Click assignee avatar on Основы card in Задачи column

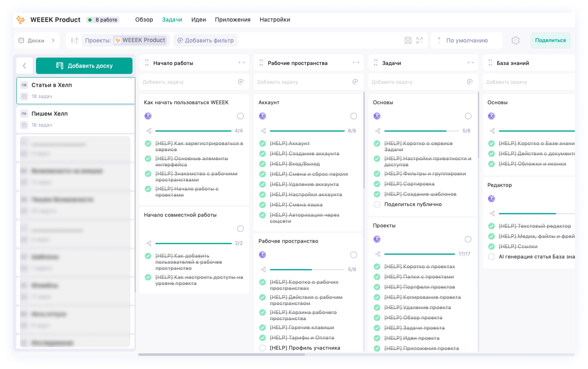(377, 116)
